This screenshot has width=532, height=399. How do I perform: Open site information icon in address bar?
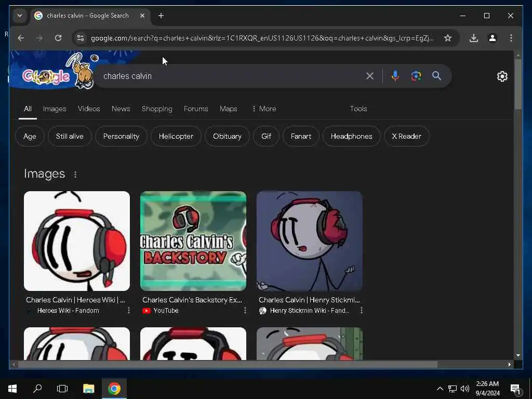coord(81,38)
